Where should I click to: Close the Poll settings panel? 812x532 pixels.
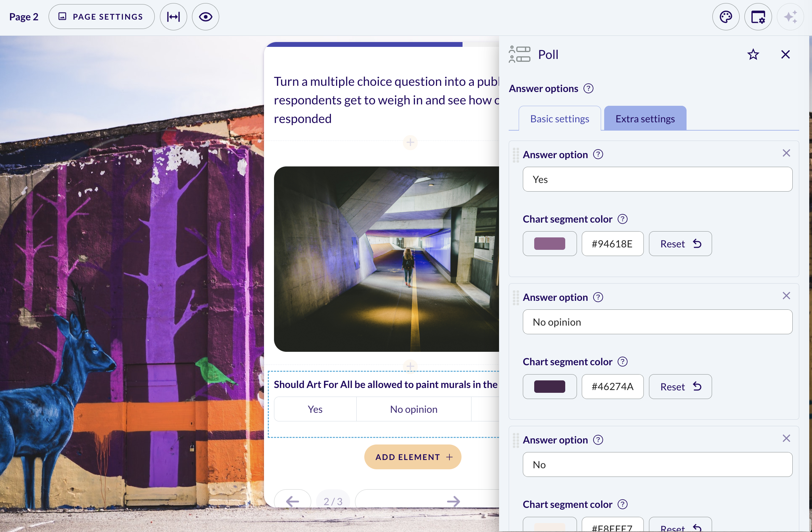[x=785, y=54]
